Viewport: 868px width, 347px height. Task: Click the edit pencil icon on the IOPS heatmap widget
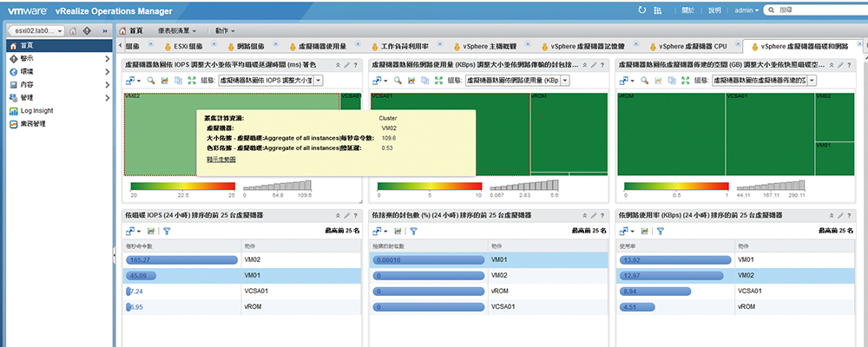(346, 65)
